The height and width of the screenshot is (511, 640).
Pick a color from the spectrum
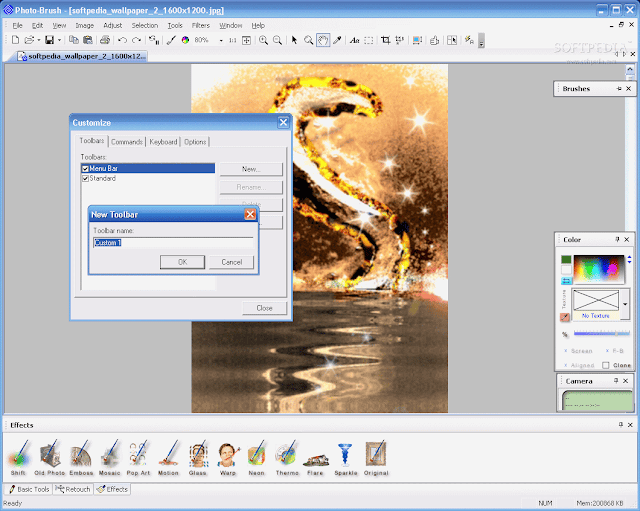(599, 269)
